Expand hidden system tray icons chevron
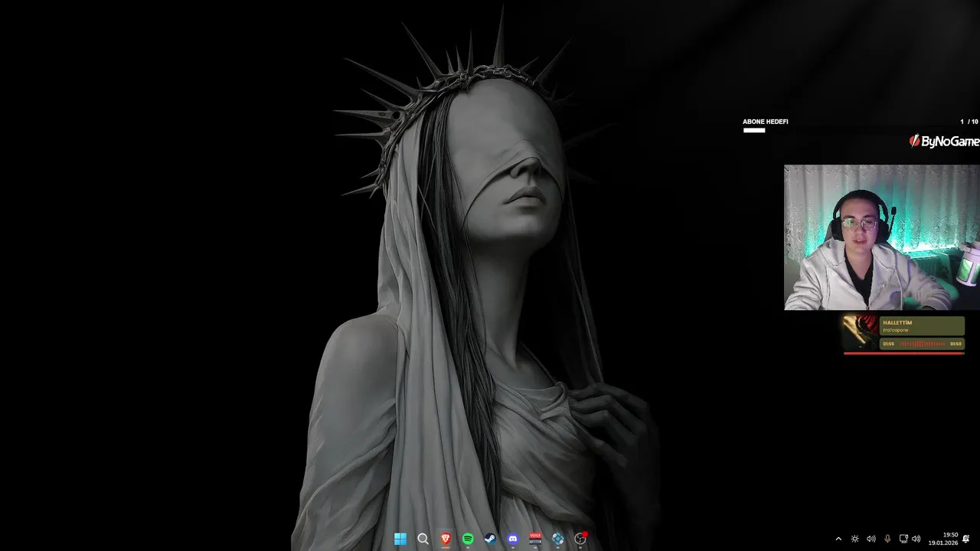980x551 pixels. point(838,539)
